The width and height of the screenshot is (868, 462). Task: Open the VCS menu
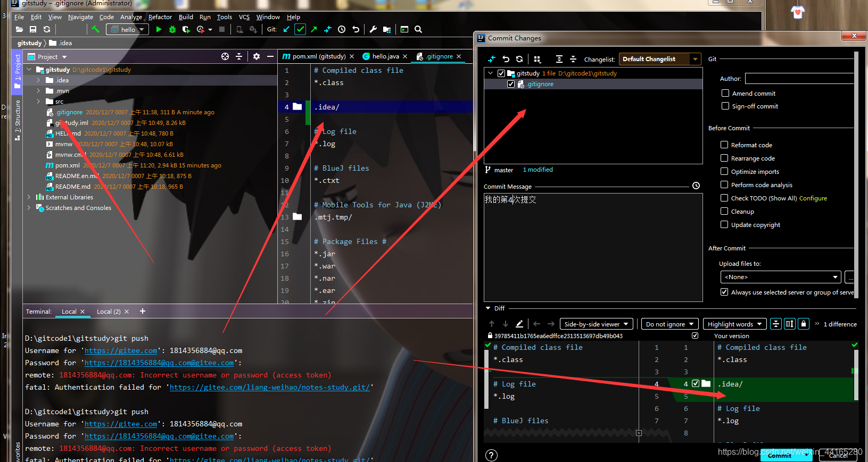tap(244, 17)
